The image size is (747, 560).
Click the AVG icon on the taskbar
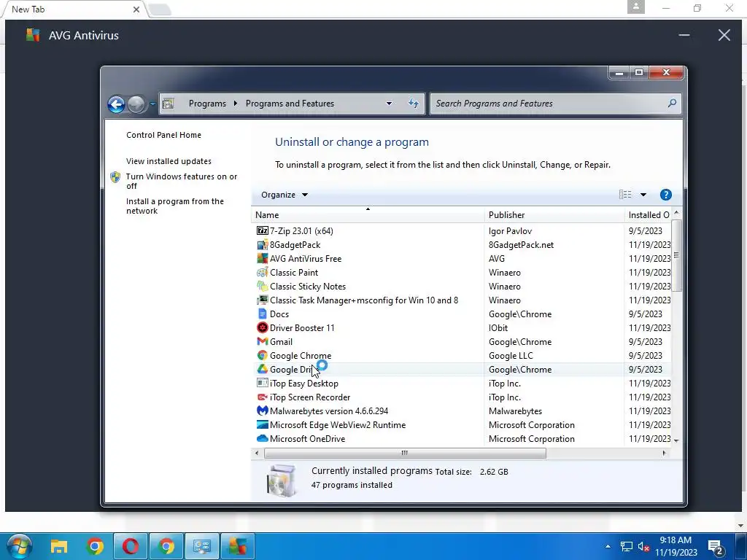[237, 546]
